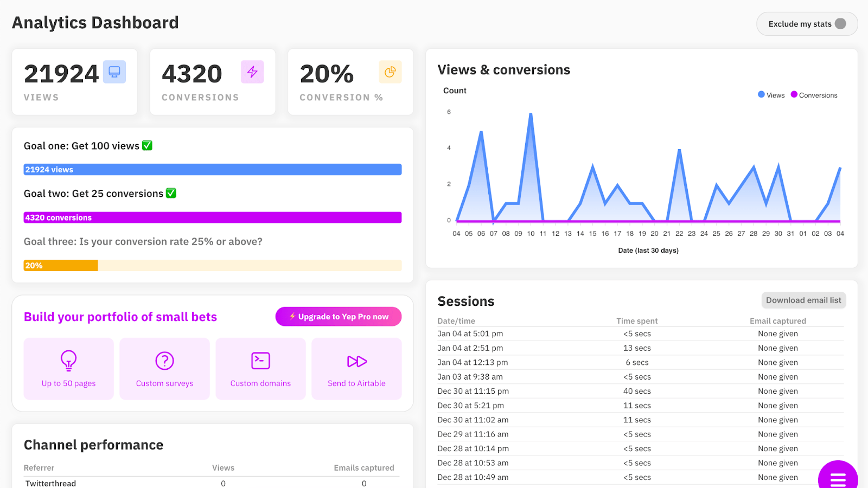
Task: Click the fast-forward Send to Airtable icon
Action: click(x=356, y=361)
